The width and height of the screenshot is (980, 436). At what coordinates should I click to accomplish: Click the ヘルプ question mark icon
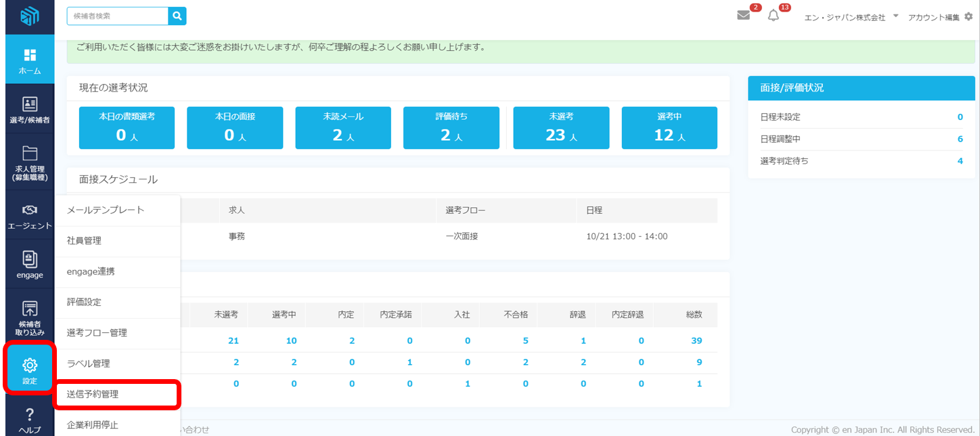click(30, 414)
